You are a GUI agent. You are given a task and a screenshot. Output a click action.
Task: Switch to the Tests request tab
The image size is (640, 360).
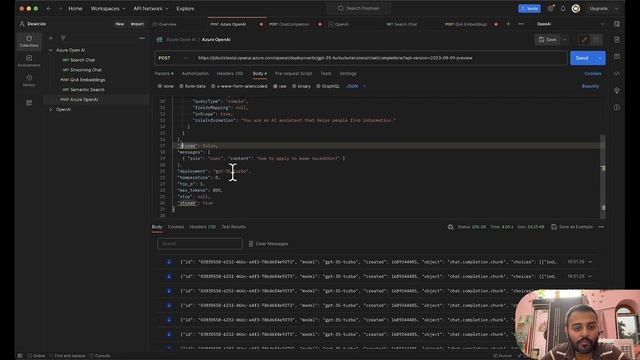click(x=326, y=73)
